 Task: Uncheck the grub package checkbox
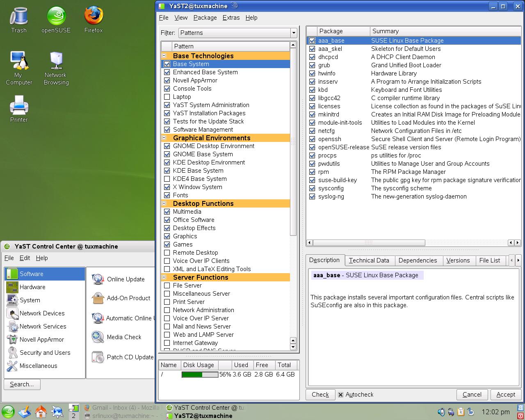[x=312, y=65]
